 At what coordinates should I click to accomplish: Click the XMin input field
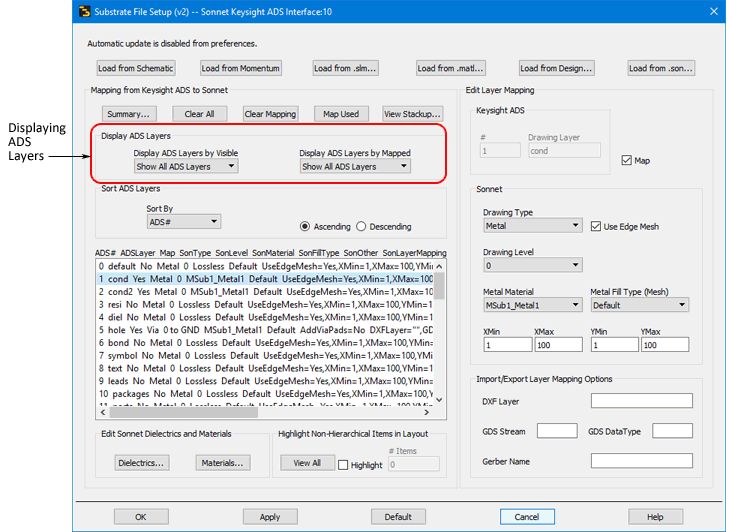[x=508, y=345]
